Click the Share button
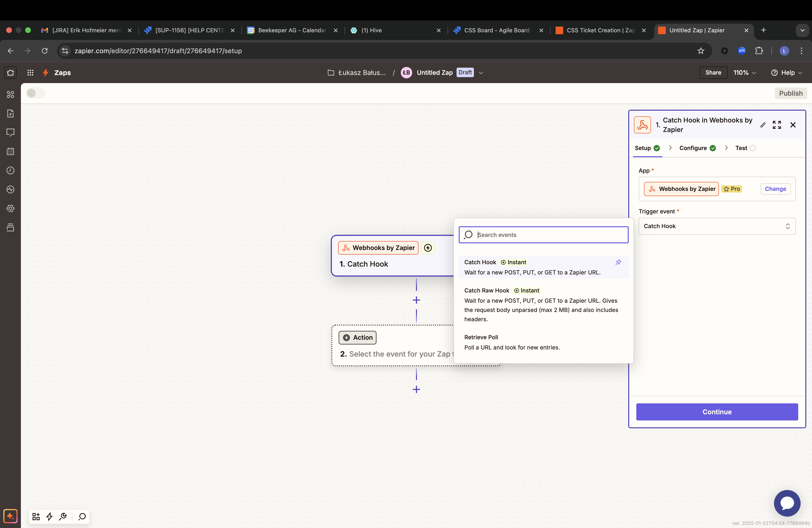812x528 pixels. pos(713,73)
